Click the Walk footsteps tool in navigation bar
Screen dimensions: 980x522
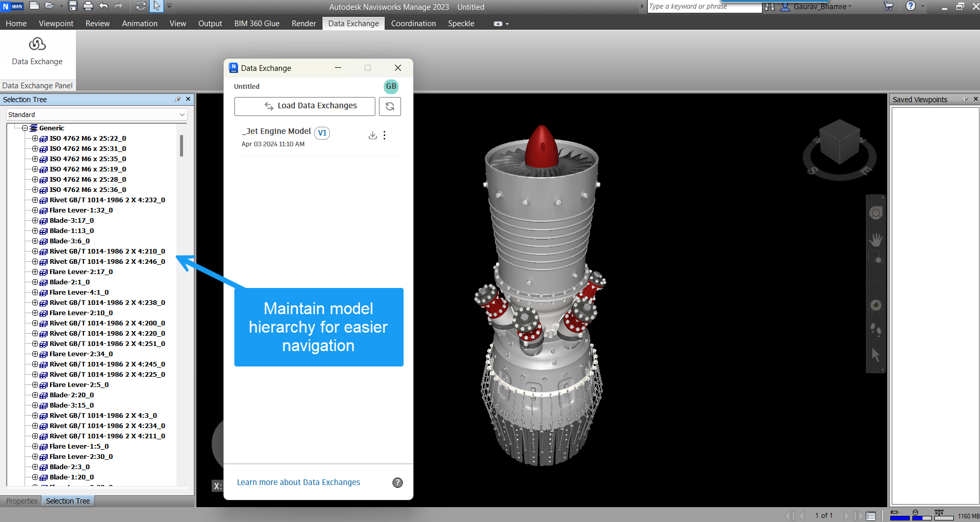(x=876, y=330)
